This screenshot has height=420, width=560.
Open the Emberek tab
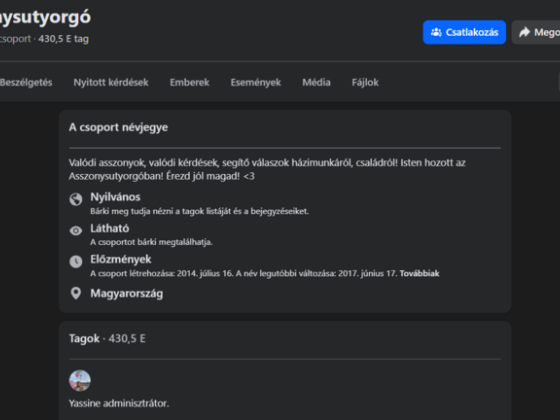point(189,82)
